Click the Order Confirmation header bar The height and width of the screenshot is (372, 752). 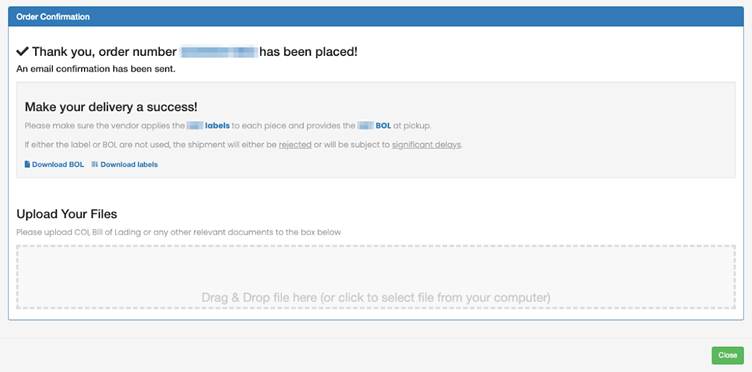[376, 16]
